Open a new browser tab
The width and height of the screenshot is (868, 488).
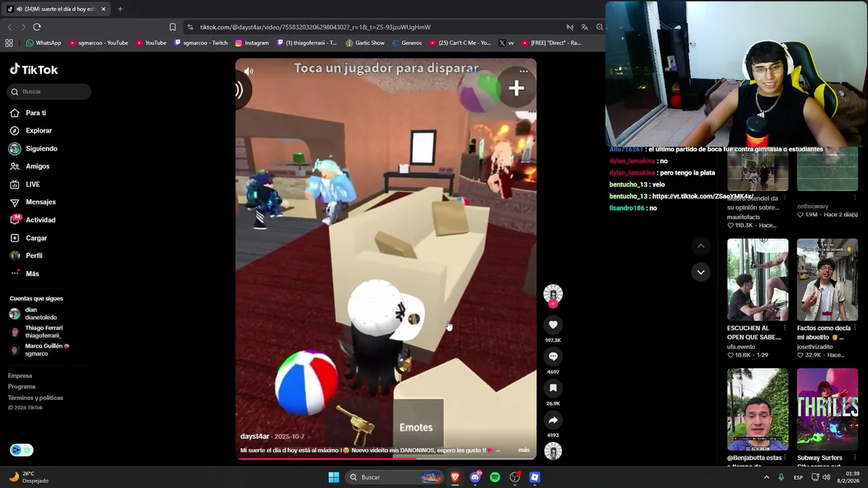tap(120, 9)
